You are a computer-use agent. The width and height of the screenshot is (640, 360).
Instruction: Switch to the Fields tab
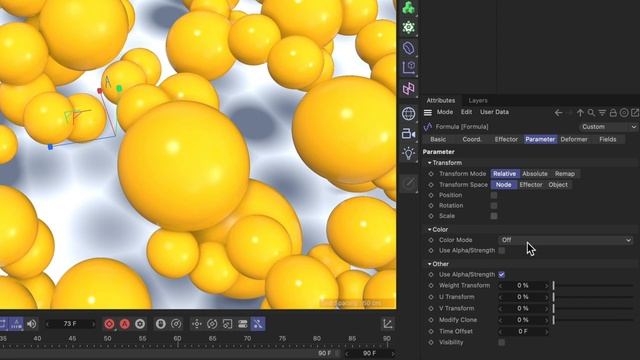coord(608,140)
